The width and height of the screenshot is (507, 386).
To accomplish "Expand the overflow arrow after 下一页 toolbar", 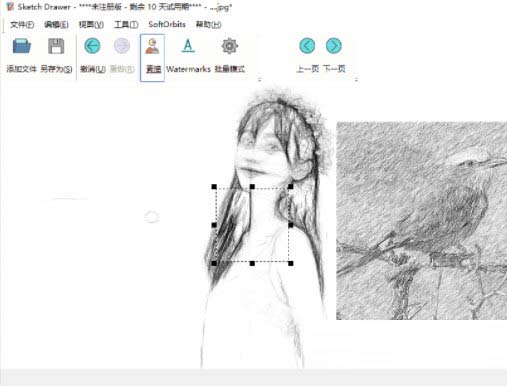I will point(356,80).
